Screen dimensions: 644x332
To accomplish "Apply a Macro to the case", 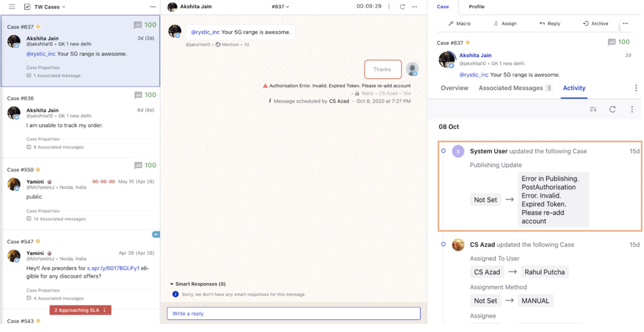I will pyautogui.click(x=459, y=24).
